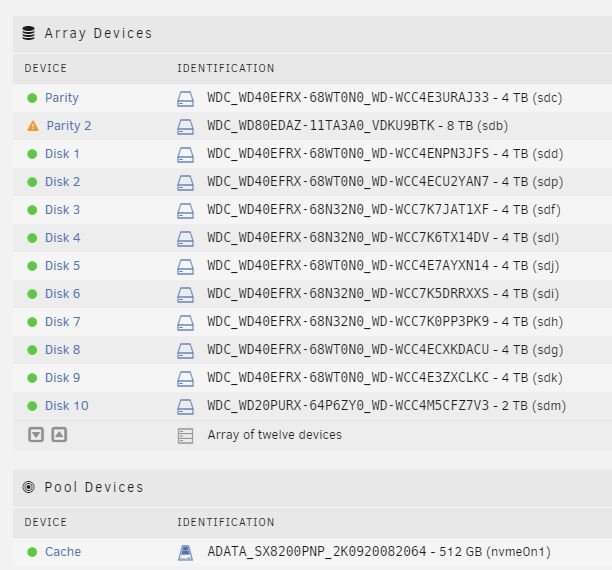Open the Parity 2 device link
The image size is (612, 570).
(x=69, y=126)
